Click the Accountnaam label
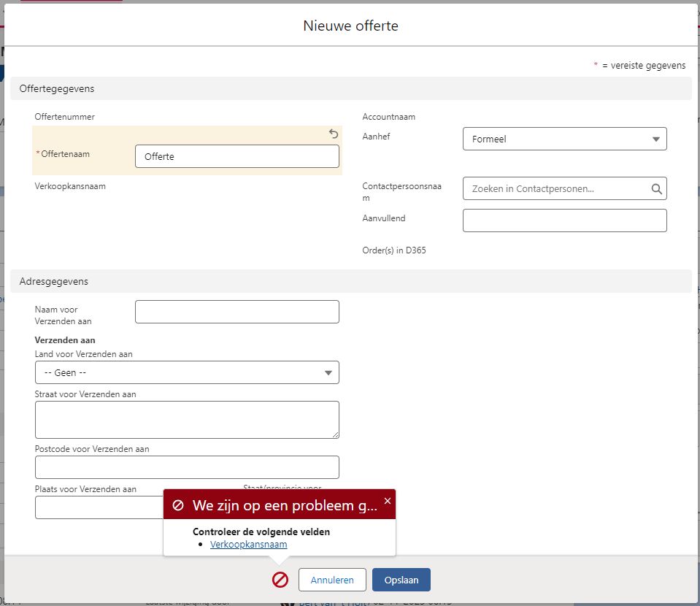This screenshot has height=606, width=700. (388, 117)
